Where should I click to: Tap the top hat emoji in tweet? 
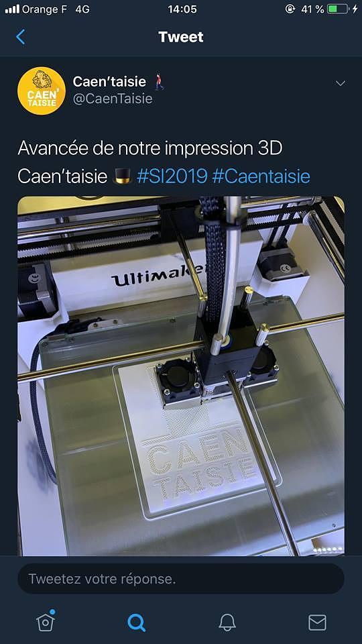[122, 176]
